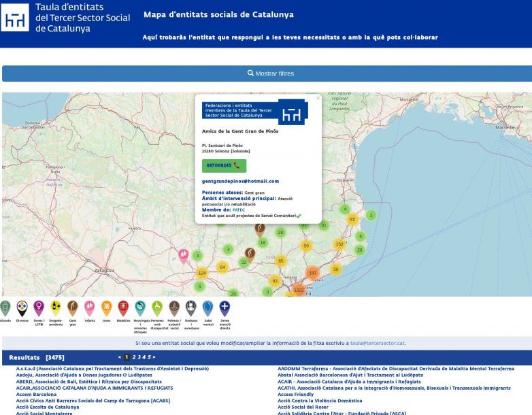Open the Accem Barcelona result link
532x415 pixels.
(x=36, y=395)
